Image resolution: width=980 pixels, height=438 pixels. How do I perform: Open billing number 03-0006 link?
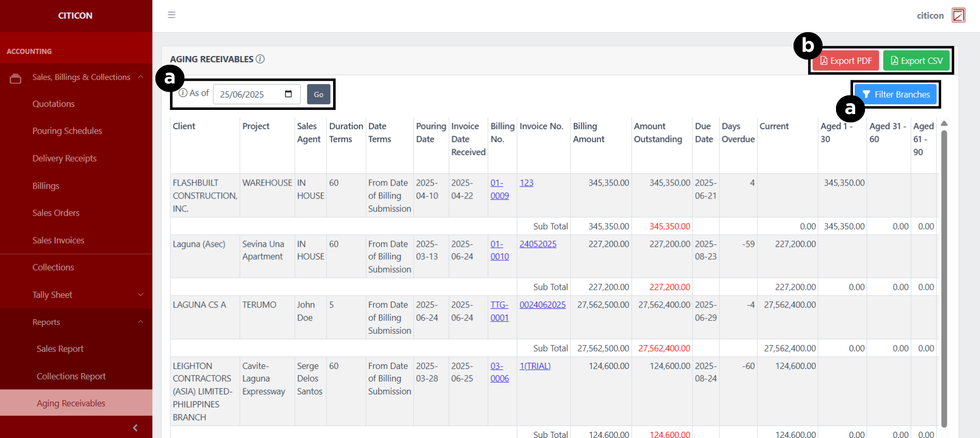pos(499,372)
